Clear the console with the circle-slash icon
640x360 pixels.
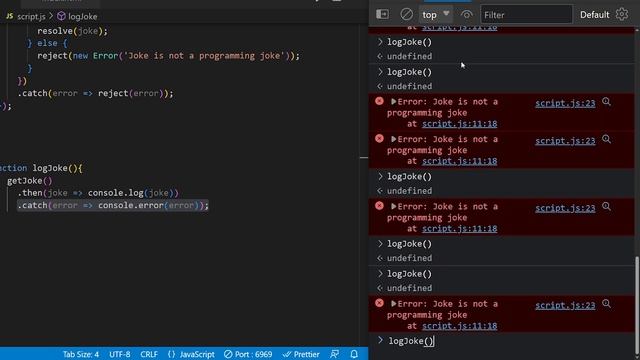tap(406, 14)
